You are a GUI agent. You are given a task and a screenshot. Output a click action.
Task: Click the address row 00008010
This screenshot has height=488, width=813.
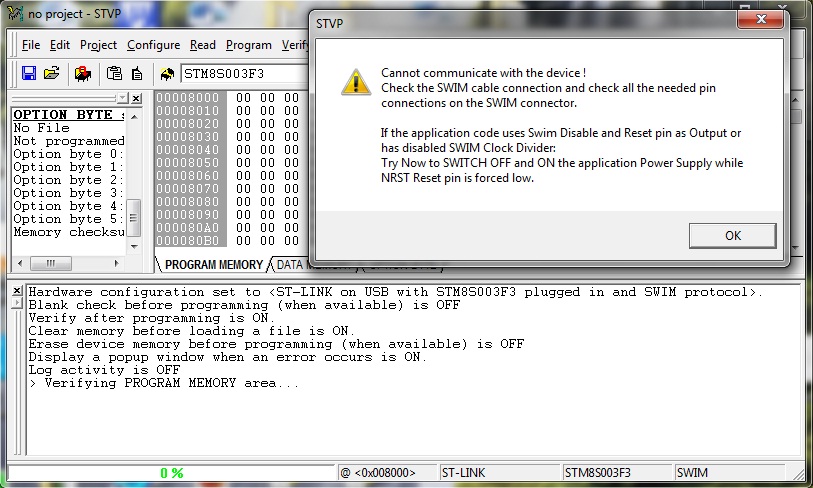[188, 110]
